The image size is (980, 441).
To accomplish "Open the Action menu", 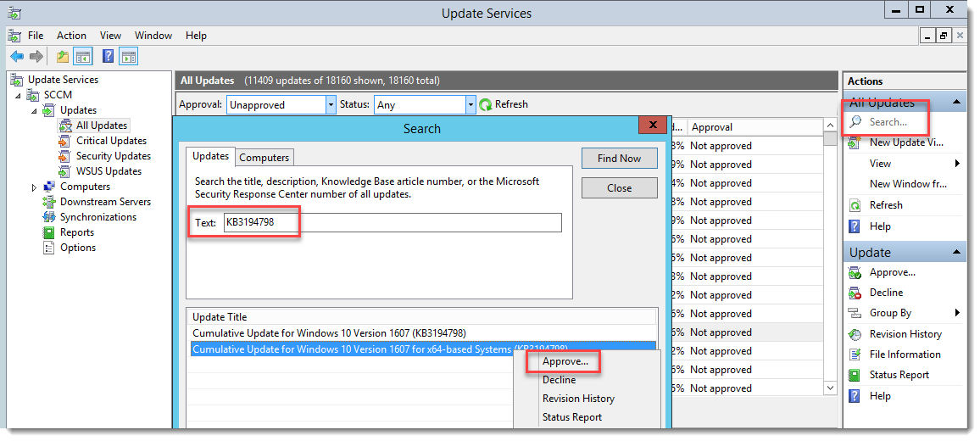I will [x=71, y=36].
